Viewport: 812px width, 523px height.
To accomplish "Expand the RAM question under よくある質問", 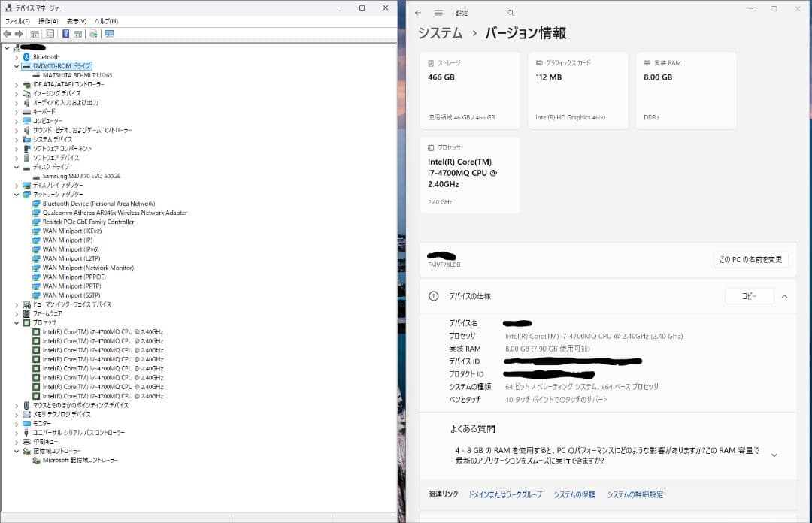I will click(x=774, y=454).
